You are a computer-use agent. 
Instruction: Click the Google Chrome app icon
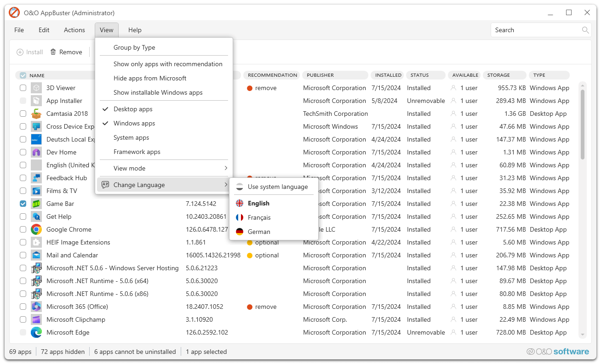tap(36, 229)
